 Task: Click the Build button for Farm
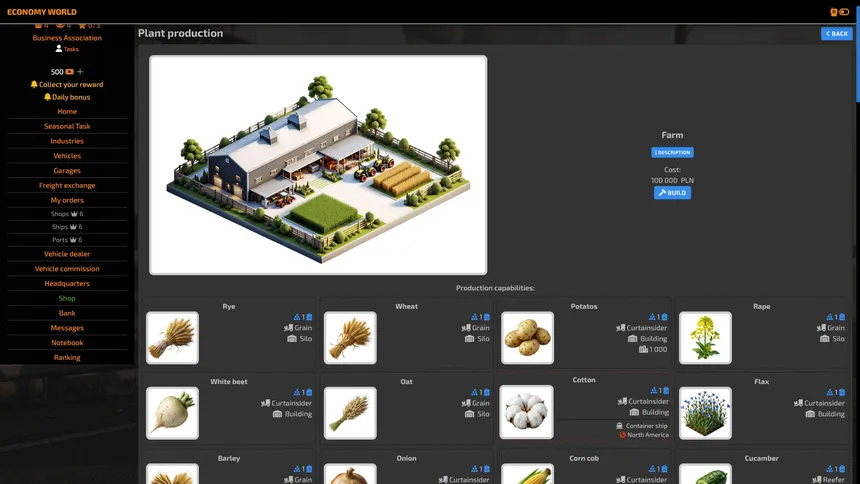tap(672, 193)
